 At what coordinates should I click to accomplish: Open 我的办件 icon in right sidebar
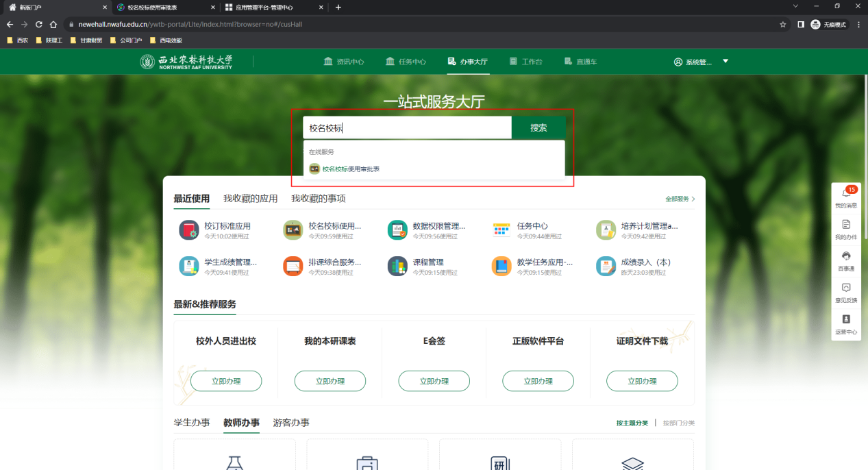click(x=845, y=225)
